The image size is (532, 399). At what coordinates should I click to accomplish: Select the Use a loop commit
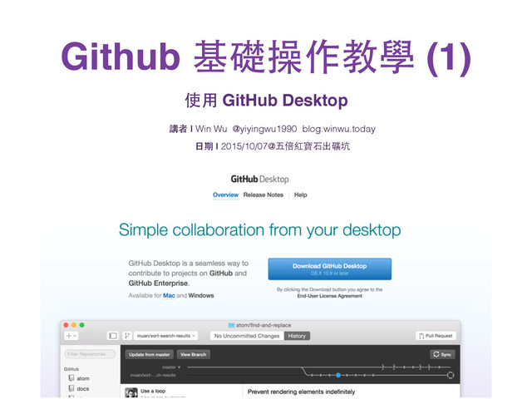pyautogui.click(x=153, y=391)
